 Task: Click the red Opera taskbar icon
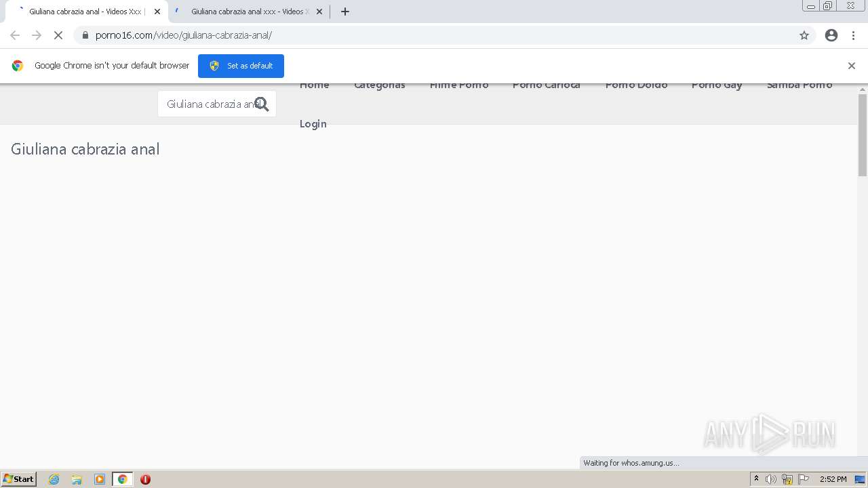[x=145, y=479]
